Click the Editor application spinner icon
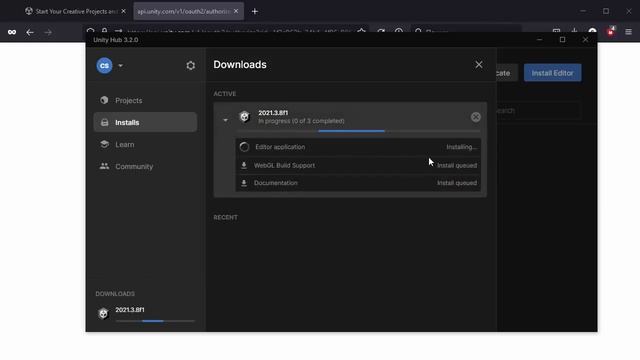 244,147
